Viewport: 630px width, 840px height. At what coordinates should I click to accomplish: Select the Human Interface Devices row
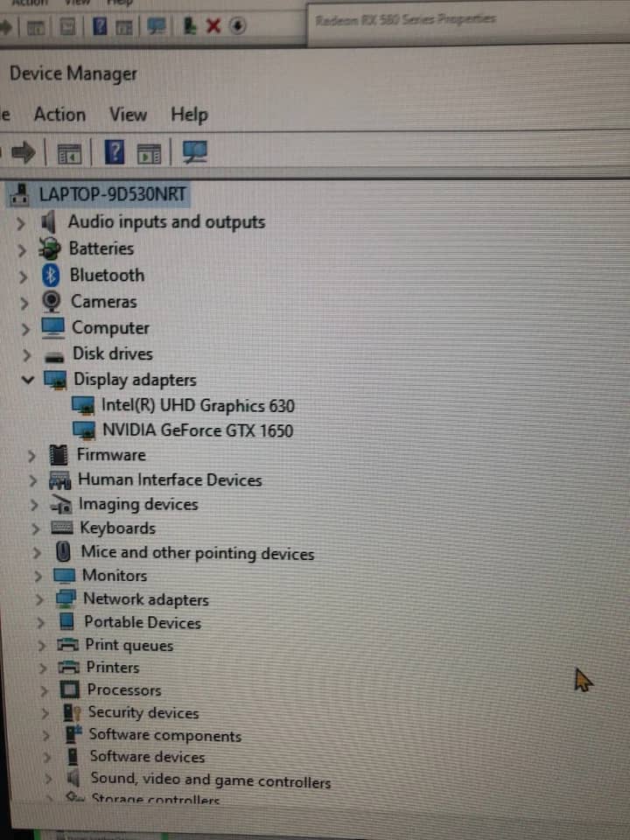[170, 479]
